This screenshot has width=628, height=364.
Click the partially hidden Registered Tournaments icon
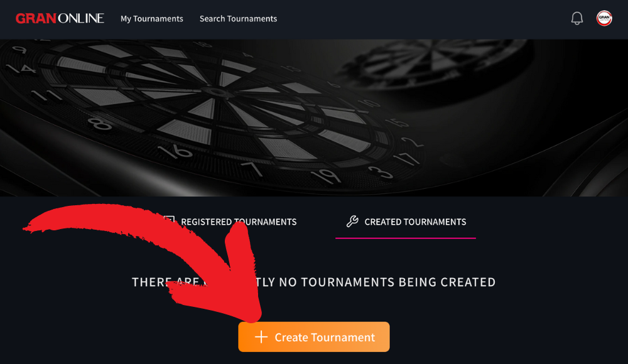click(170, 220)
